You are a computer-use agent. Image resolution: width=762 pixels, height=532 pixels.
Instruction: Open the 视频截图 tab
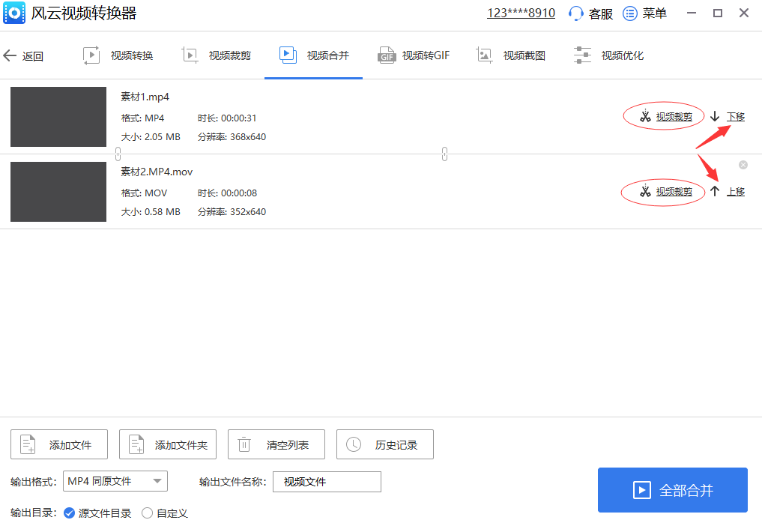coord(511,55)
